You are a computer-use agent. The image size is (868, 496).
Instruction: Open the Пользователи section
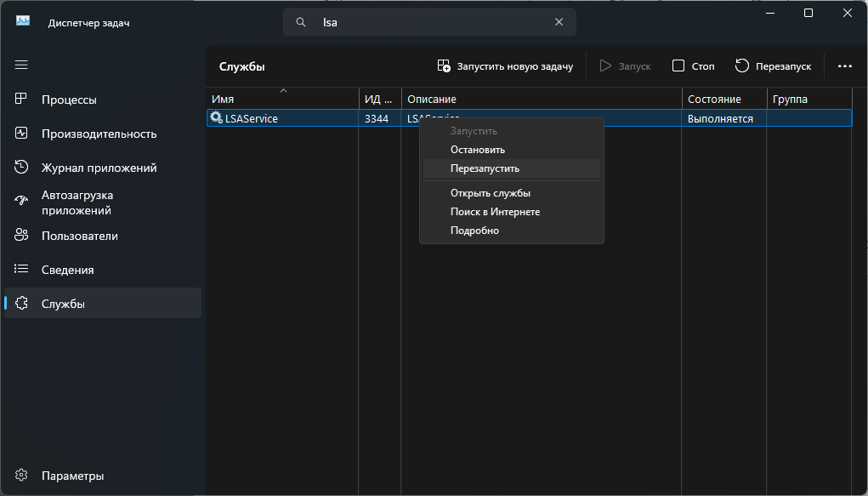pos(103,236)
